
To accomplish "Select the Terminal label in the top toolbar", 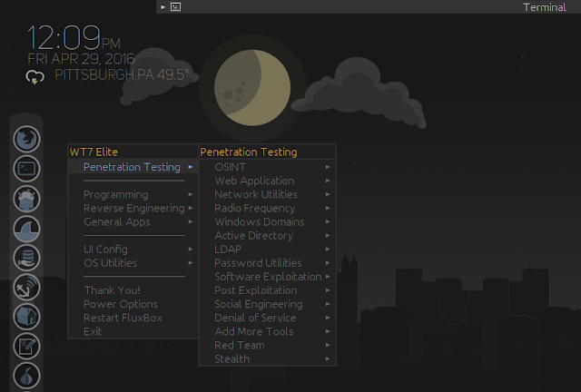I will pos(545,7).
